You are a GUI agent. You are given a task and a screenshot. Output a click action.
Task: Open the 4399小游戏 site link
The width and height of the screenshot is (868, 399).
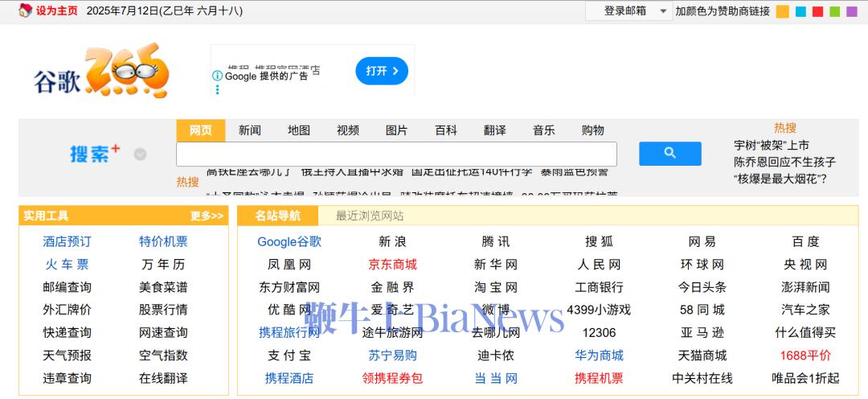[599, 310]
